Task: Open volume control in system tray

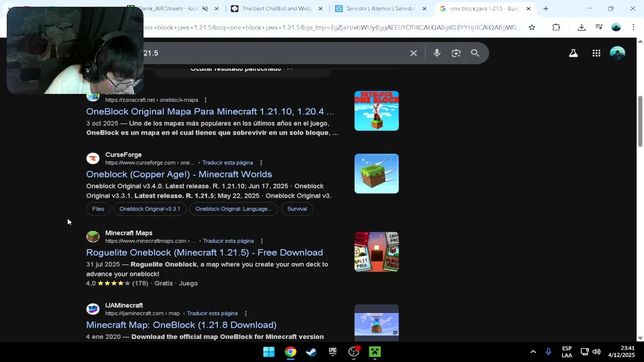Action: pos(597,352)
